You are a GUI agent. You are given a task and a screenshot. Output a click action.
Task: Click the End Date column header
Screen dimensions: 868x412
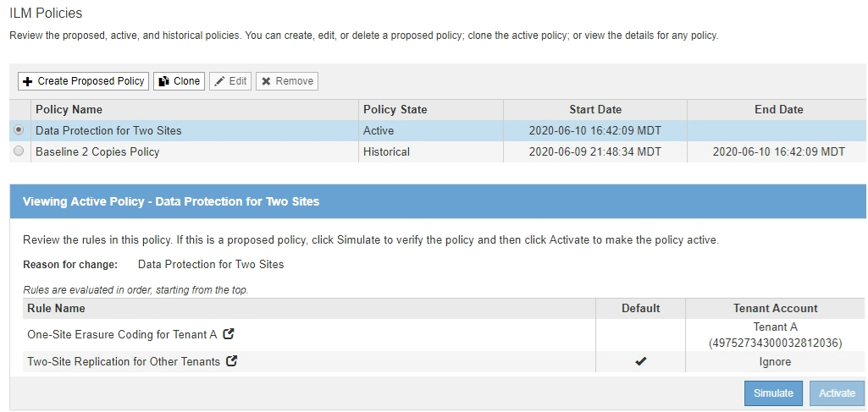click(x=778, y=109)
